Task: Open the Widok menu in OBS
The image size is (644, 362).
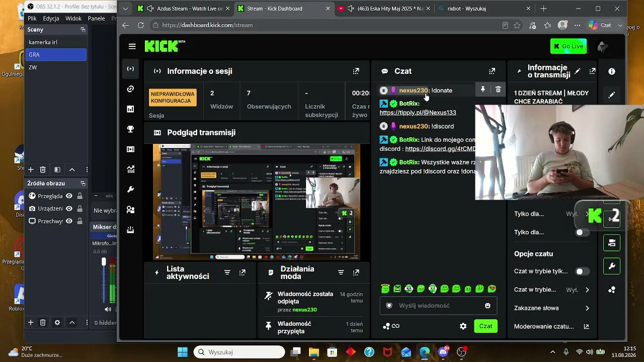Action: [73, 19]
